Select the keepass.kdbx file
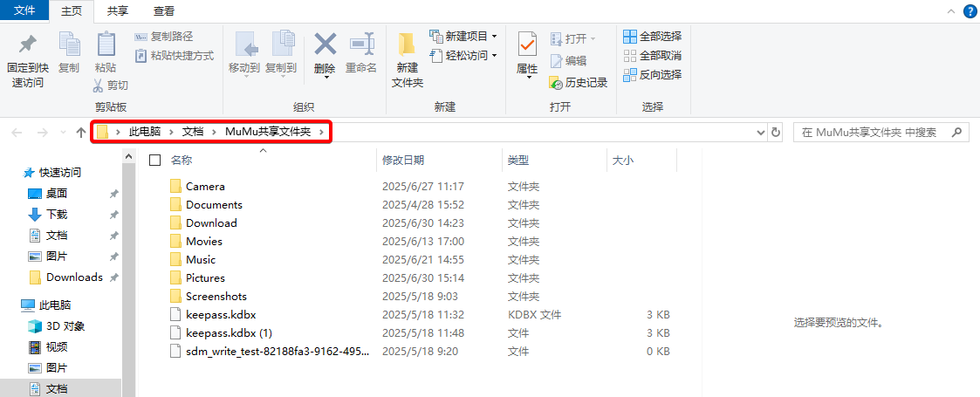This screenshot has width=980, height=397. click(221, 314)
